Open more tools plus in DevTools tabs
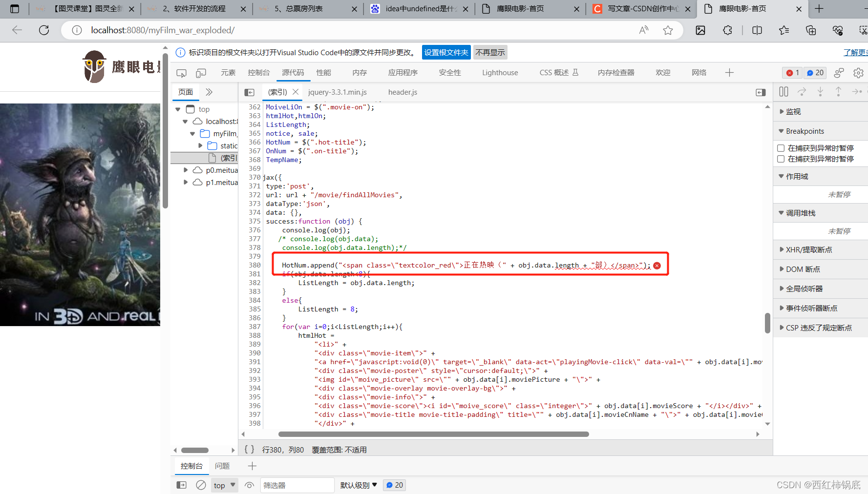The height and width of the screenshot is (494, 868). tap(729, 73)
